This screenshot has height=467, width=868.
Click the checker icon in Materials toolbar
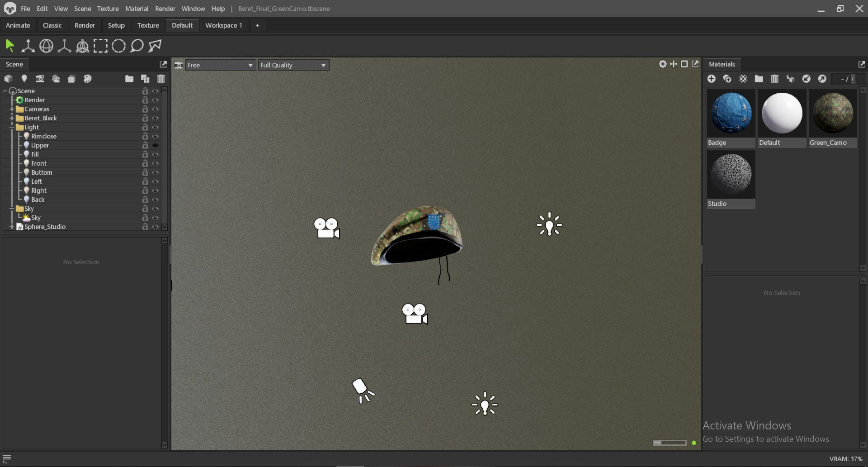pos(743,79)
